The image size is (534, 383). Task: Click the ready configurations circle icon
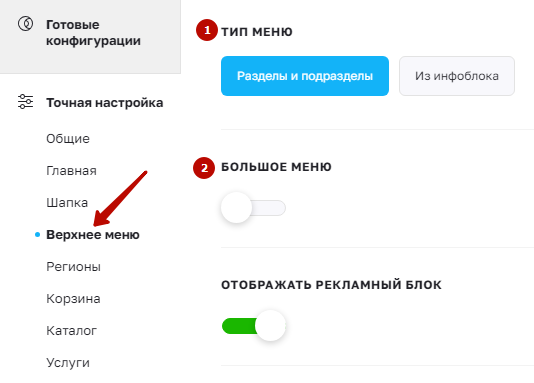[x=25, y=24]
